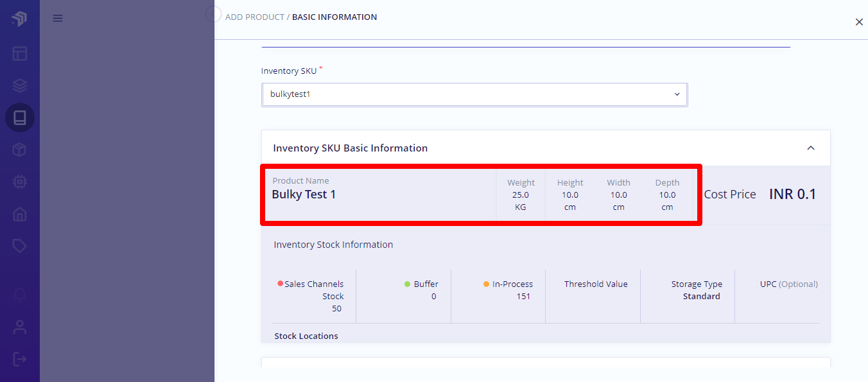868x382 pixels.
Task: Close the Add Product panel
Action: pyautogui.click(x=859, y=22)
